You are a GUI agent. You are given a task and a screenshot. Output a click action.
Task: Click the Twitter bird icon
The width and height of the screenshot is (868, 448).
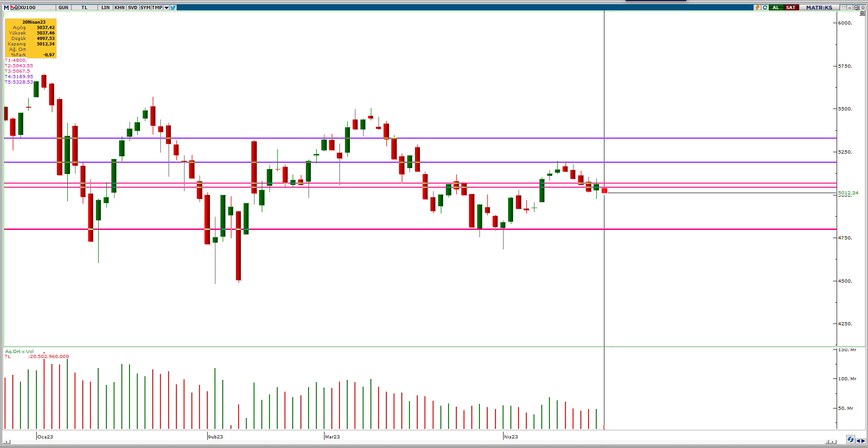(x=173, y=8)
